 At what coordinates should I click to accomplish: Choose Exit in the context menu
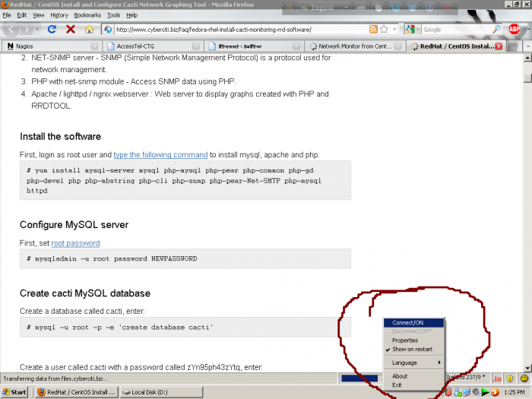[x=413, y=385]
